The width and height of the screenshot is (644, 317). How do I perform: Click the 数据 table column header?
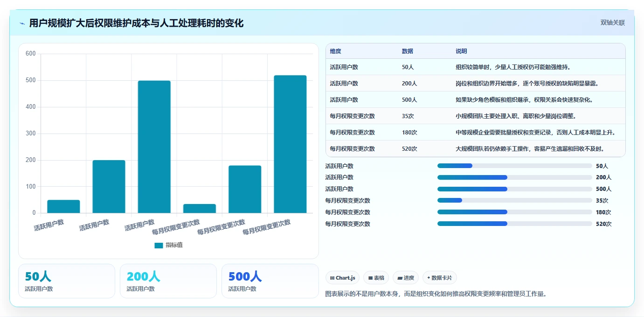[x=407, y=51]
